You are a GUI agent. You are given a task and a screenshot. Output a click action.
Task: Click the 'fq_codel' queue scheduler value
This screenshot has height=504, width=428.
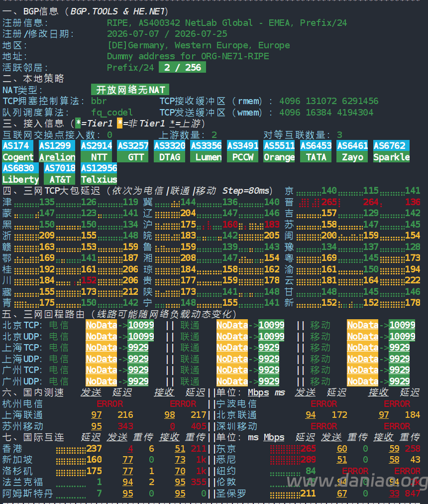pos(112,112)
